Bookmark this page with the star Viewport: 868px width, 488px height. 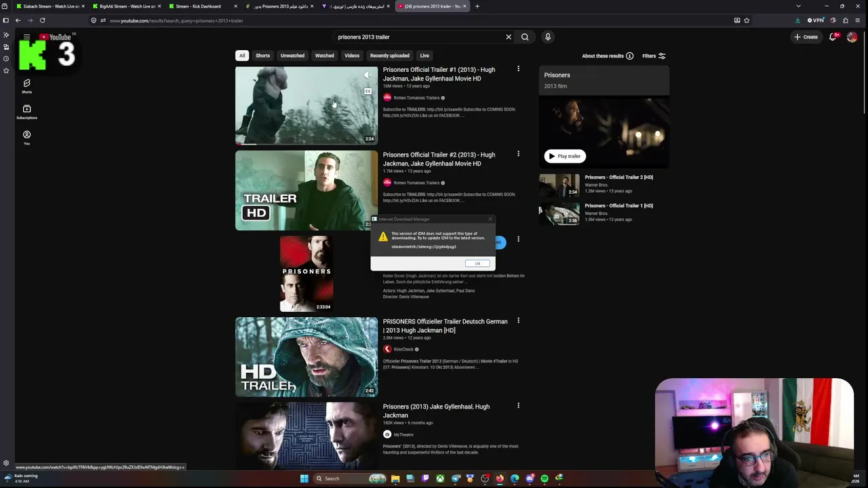[x=747, y=20]
